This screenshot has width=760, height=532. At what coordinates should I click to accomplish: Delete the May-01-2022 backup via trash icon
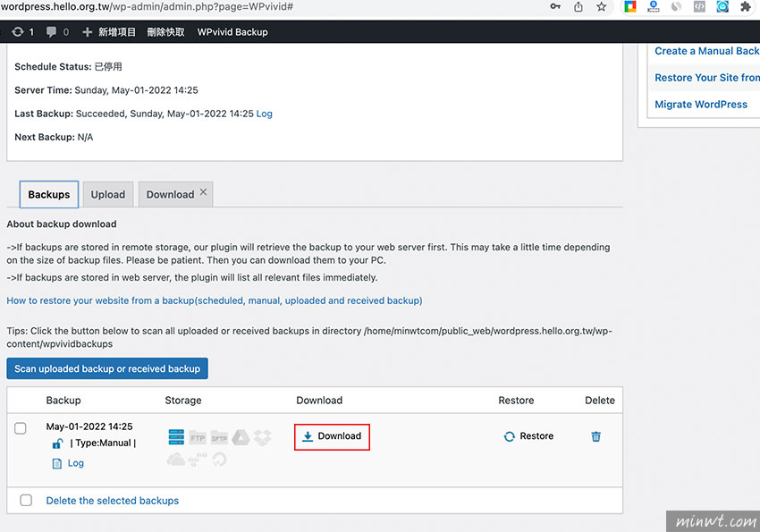click(595, 436)
